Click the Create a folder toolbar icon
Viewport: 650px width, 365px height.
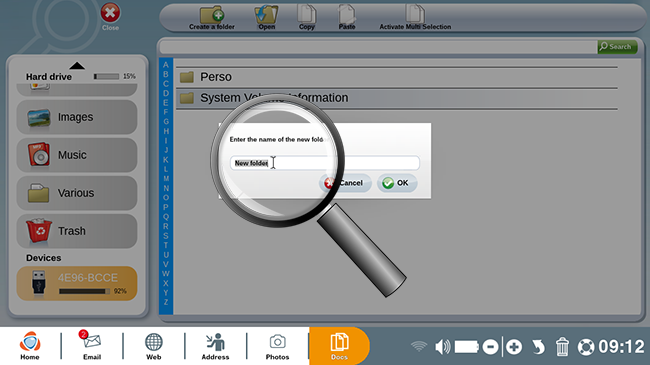[x=212, y=17]
